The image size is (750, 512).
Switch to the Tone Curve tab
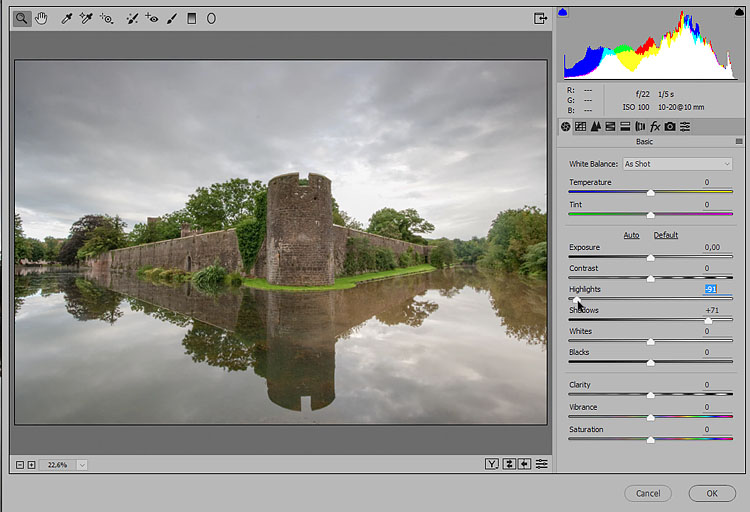[x=580, y=127]
